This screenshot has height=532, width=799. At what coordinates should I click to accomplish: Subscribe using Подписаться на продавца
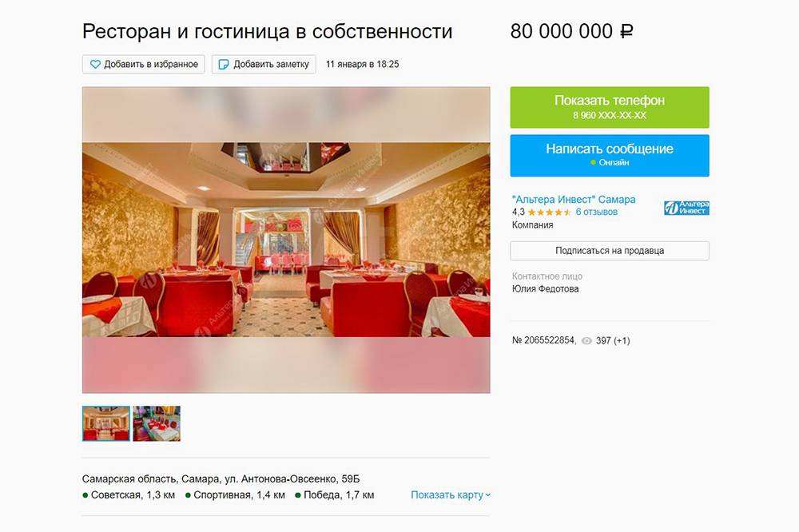610,251
